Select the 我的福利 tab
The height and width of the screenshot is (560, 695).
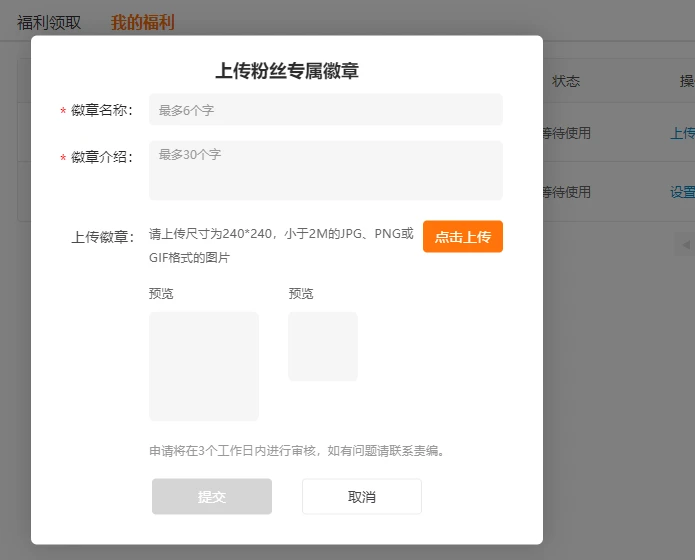pos(142,22)
